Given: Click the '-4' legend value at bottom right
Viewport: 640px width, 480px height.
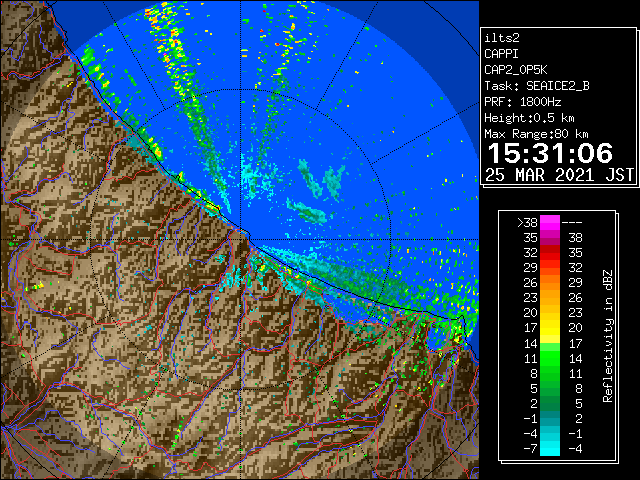Looking at the screenshot, I should point(575,449).
